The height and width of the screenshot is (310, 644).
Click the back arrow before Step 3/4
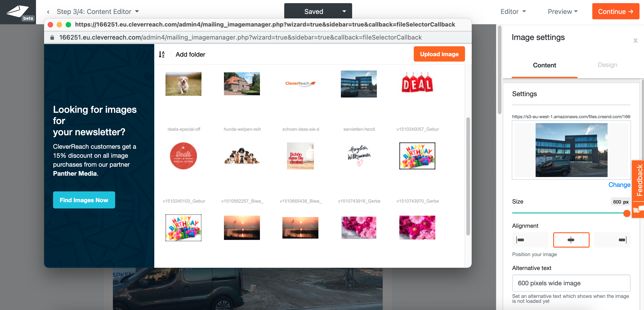click(x=48, y=12)
